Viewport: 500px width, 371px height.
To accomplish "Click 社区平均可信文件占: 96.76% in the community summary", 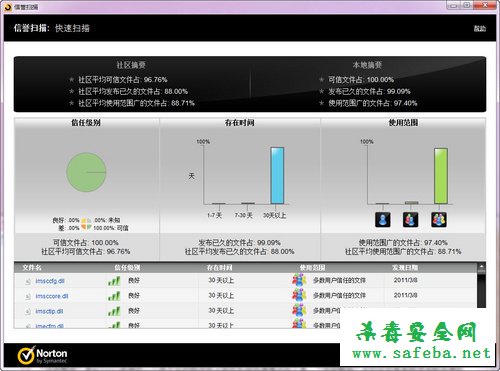I will [123, 80].
